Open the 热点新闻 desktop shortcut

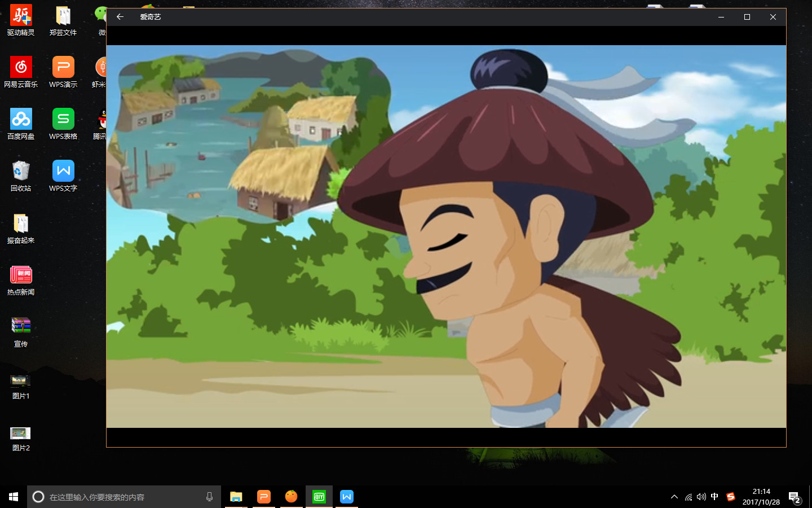click(x=21, y=280)
